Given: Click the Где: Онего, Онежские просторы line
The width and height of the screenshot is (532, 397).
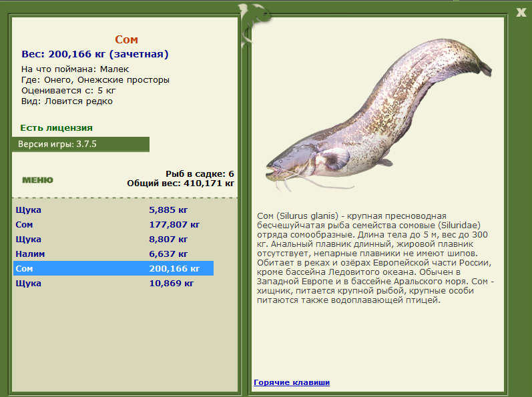Looking at the screenshot, I should [95, 80].
